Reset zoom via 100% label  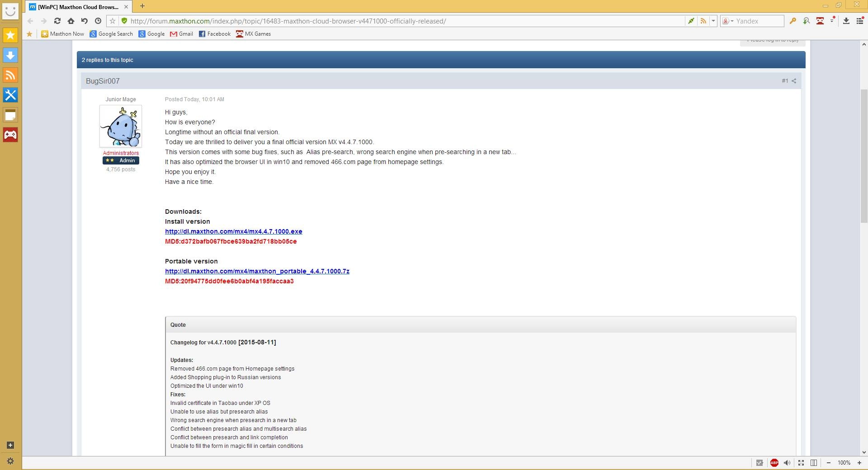click(x=844, y=462)
